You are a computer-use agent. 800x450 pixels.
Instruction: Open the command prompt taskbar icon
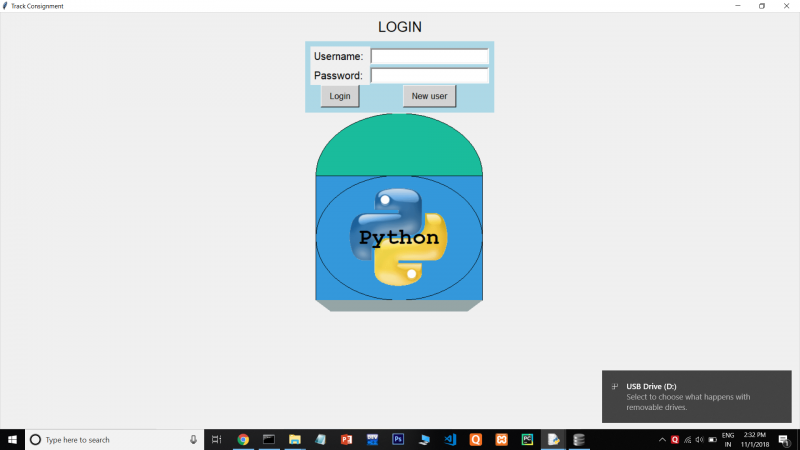coord(269,439)
